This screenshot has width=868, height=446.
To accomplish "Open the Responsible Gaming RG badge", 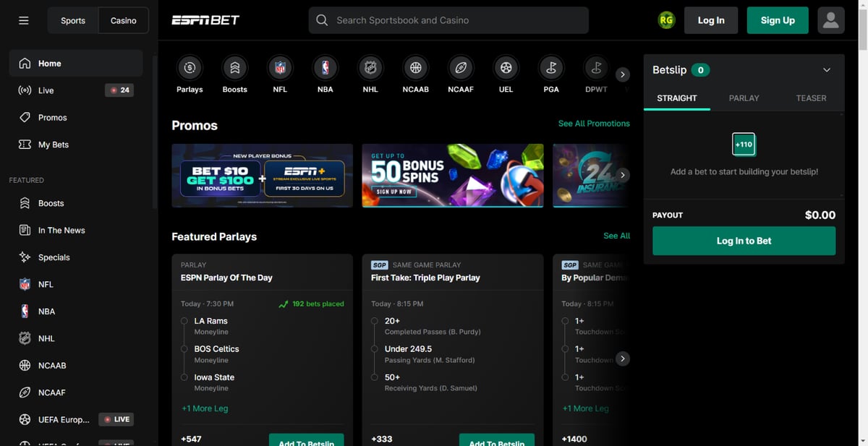I will (666, 20).
